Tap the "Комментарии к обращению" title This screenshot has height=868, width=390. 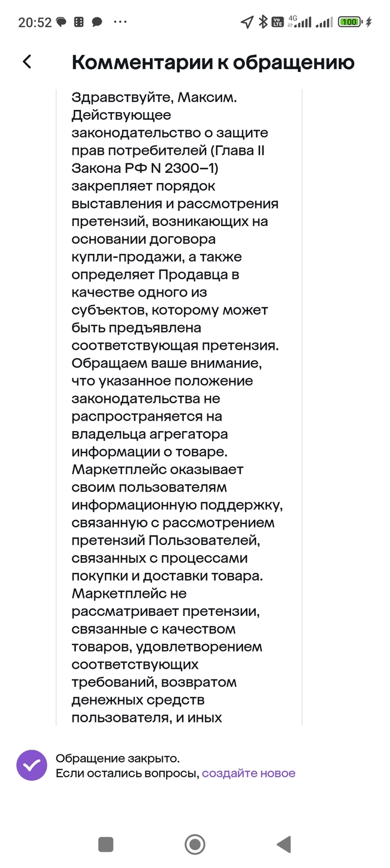[x=213, y=62]
